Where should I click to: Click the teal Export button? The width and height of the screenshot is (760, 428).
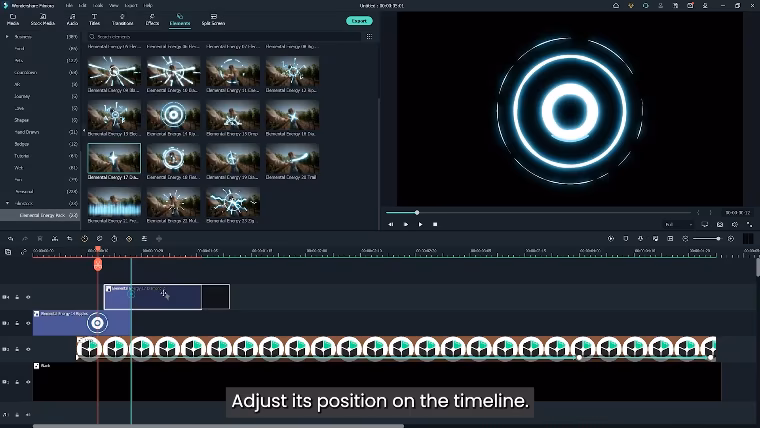(359, 21)
